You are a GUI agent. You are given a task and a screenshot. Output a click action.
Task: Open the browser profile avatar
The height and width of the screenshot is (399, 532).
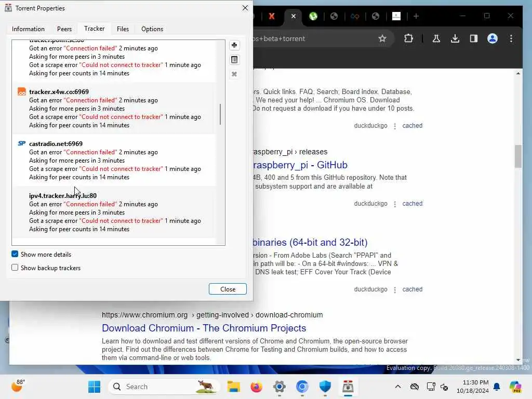pos(493,38)
